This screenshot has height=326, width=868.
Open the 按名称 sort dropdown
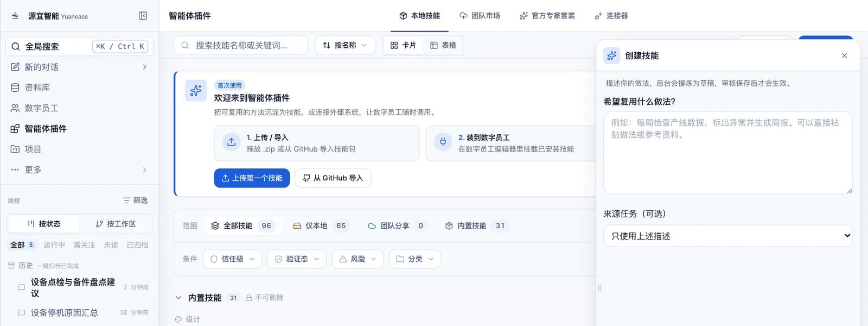pyautogui.click(x=345, y=45)
